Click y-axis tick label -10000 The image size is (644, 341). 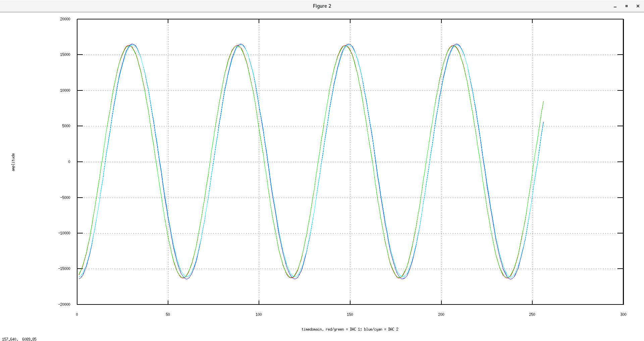point(64,233)
